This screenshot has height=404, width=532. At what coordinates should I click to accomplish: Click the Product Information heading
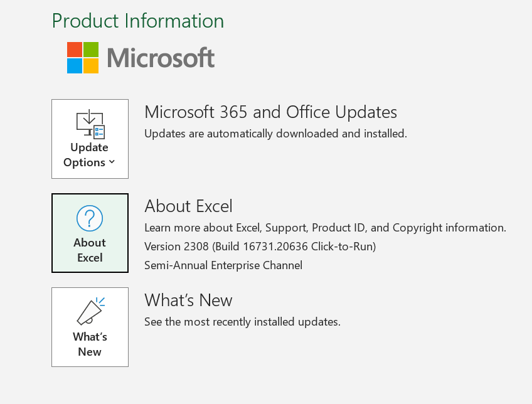tap(138, 21)
